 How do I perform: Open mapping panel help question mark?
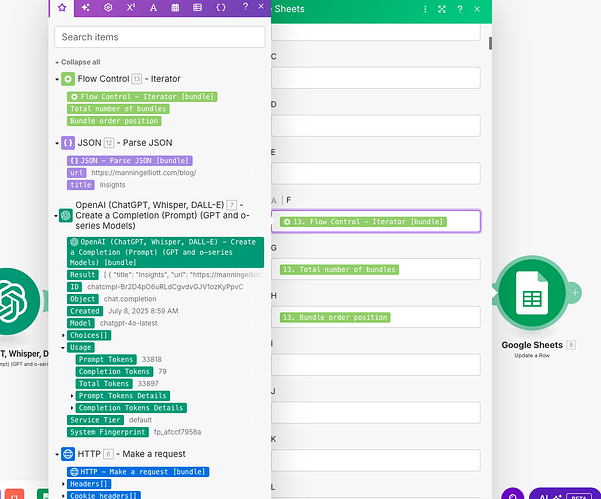click(245, 7)
